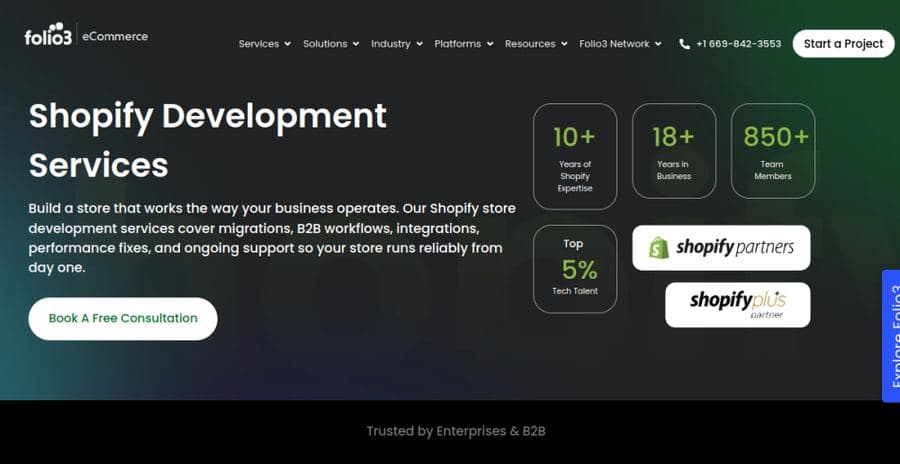Click the Start a Project button
This screenshot has height=464, width=900.
click(843, 44)
